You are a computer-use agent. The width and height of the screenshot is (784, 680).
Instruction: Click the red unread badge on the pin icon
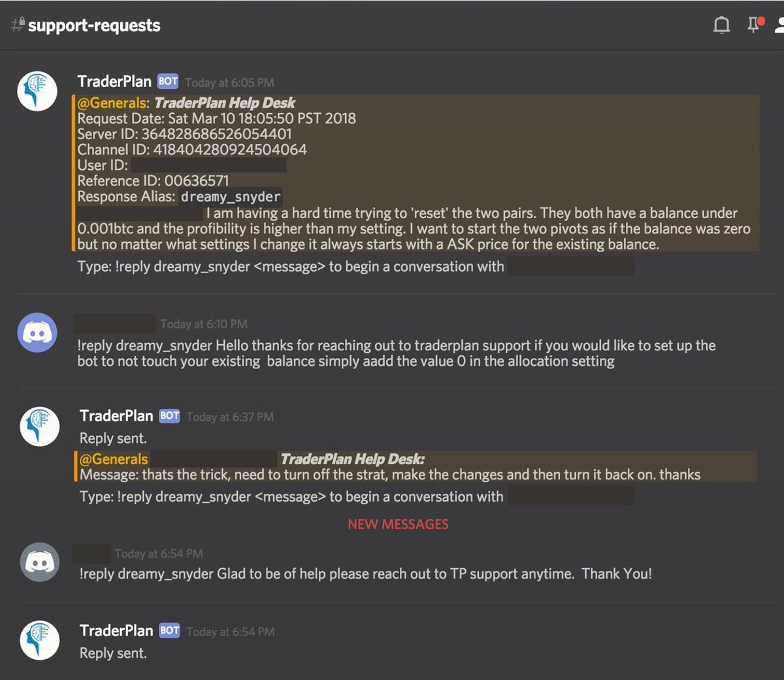point(760,20)
